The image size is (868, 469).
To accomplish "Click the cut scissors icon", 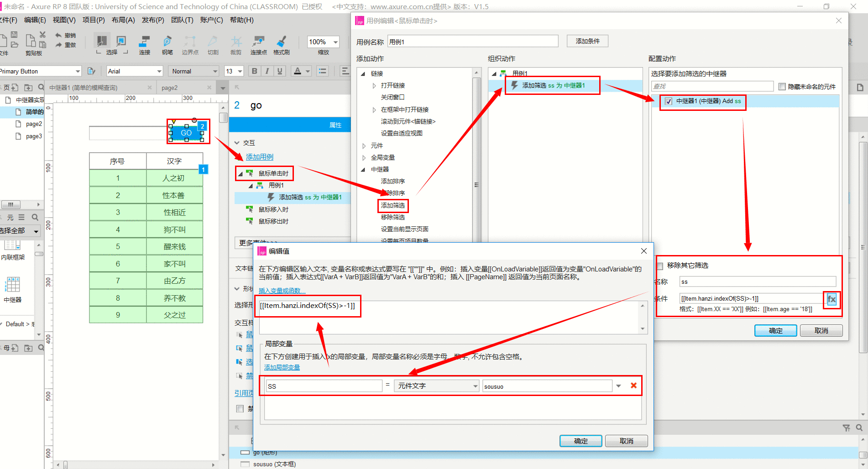I will 42,35.
